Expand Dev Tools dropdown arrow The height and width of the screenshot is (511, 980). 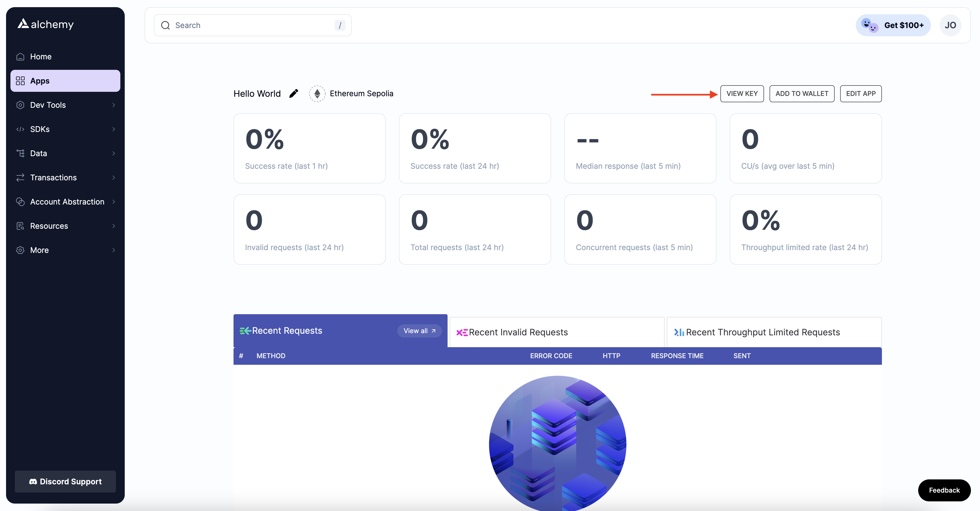113,104
